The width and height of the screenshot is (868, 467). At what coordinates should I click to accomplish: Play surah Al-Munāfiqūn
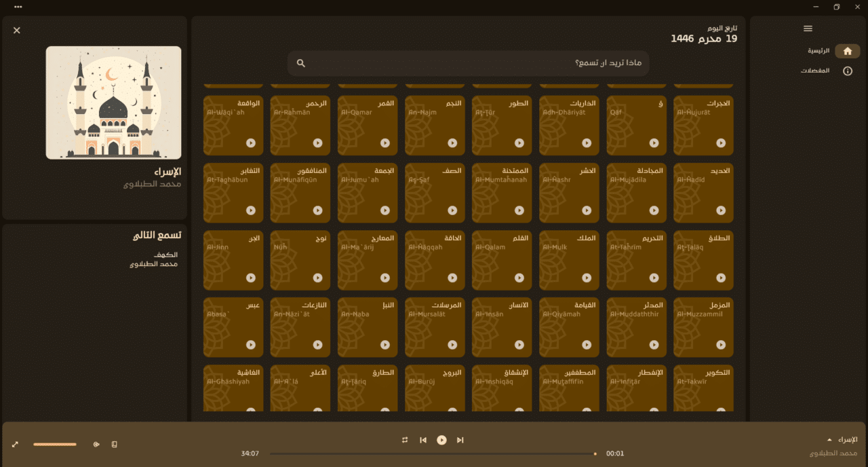tap(317, 210)
